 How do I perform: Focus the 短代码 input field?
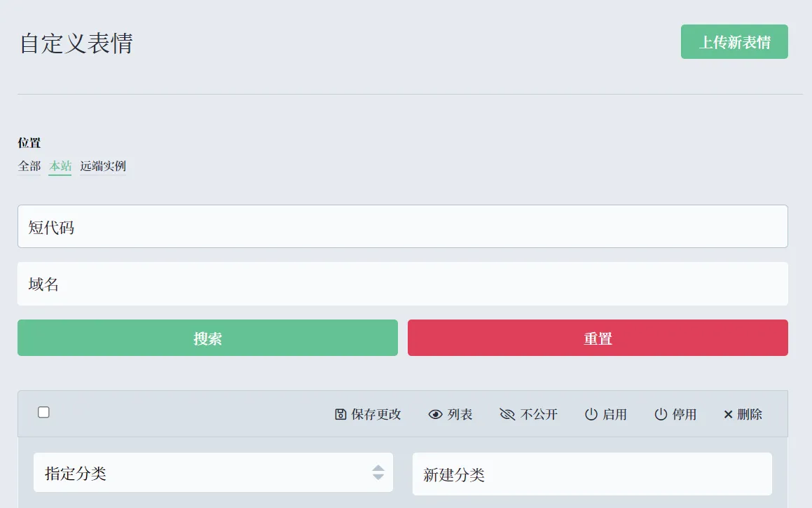coord(402,226)
